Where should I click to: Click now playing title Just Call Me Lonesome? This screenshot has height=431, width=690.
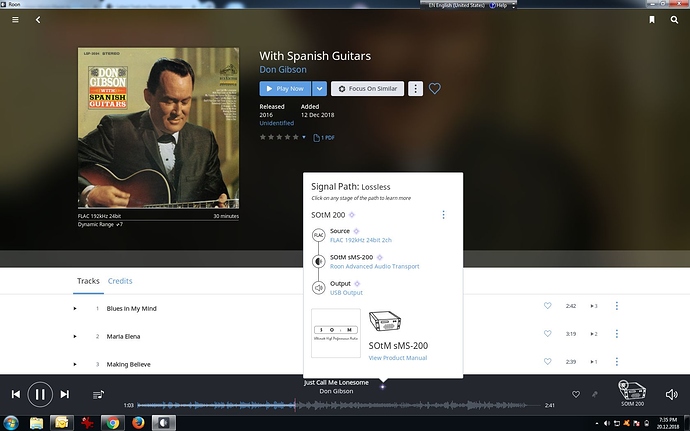(336, 383)
